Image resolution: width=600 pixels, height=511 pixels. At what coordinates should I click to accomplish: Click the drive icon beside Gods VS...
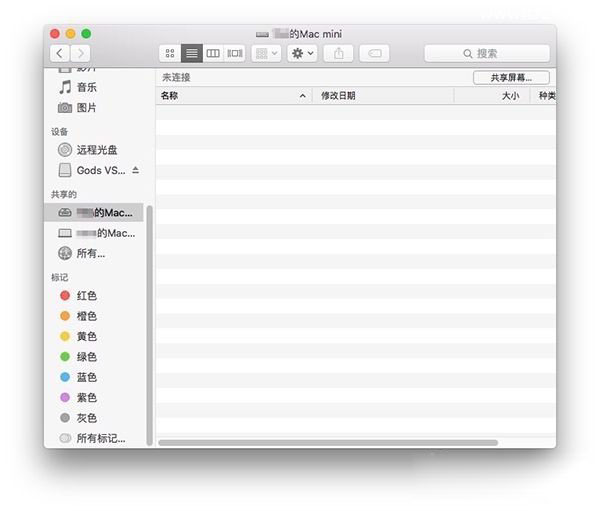click(65, 170)
